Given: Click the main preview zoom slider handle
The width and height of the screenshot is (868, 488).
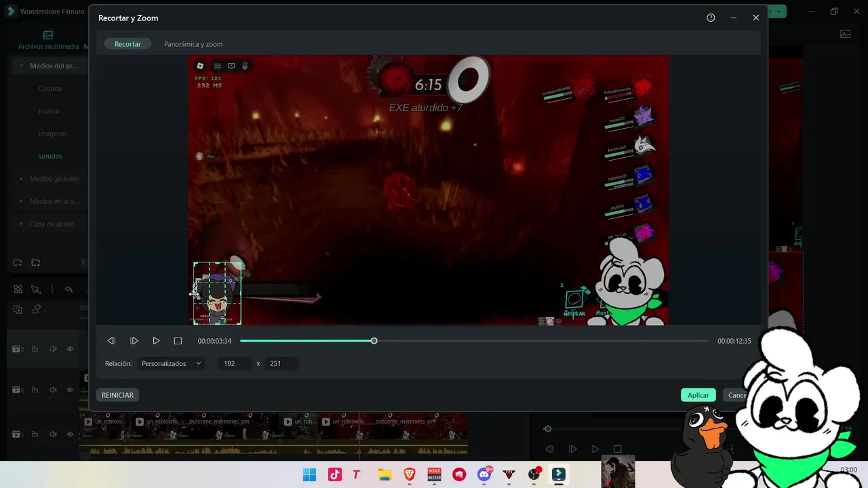Looking at the screenshot, I should pos(547,428).
